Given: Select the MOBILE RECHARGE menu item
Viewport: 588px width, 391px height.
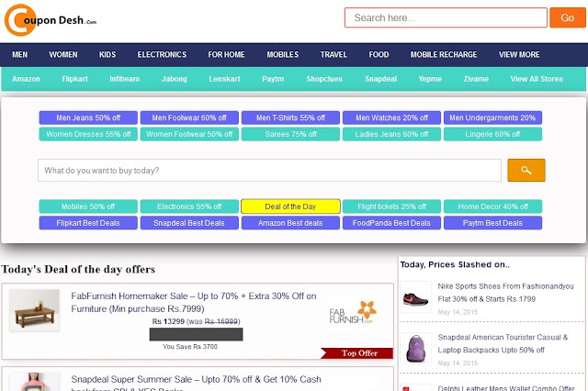Looking at the screenshot, I should click(x=444, y=55).
